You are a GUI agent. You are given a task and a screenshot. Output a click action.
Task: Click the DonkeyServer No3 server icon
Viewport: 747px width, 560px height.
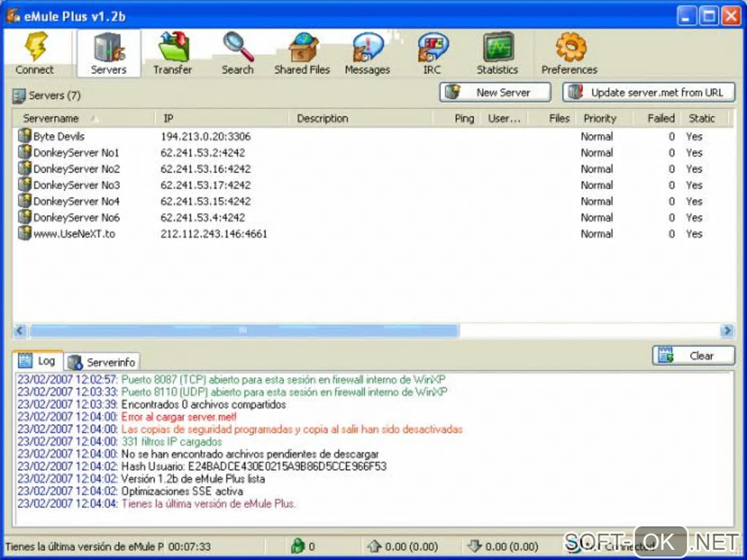[x=24, y=184]
